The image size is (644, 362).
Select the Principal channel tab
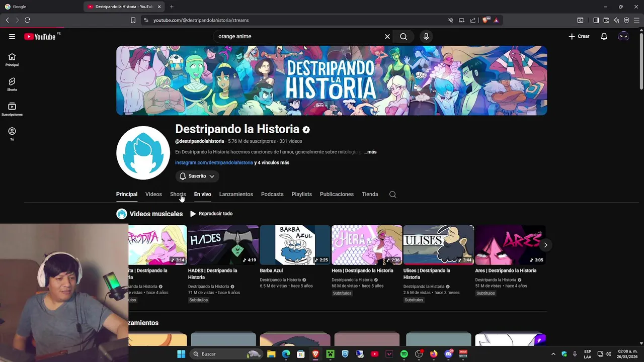[127, 194]
